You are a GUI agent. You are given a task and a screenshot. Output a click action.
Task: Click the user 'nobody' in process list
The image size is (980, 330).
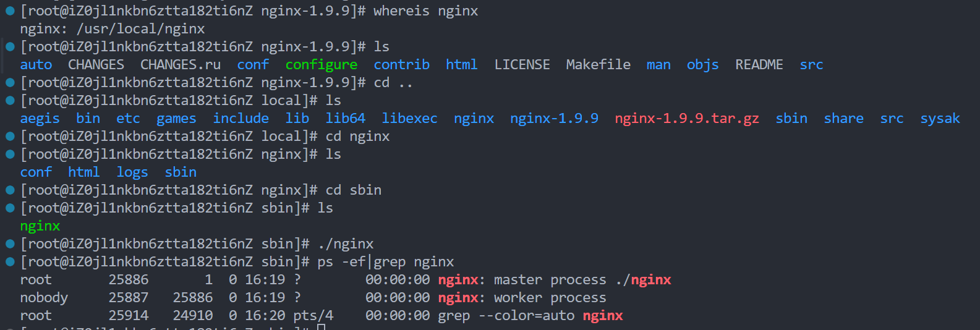pyautogui.click(x=44, y=298)
